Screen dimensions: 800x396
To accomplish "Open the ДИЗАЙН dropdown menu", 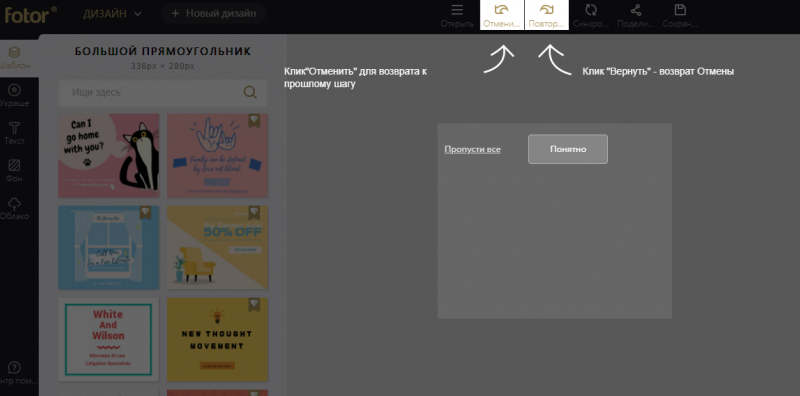I will click(112, 14).
